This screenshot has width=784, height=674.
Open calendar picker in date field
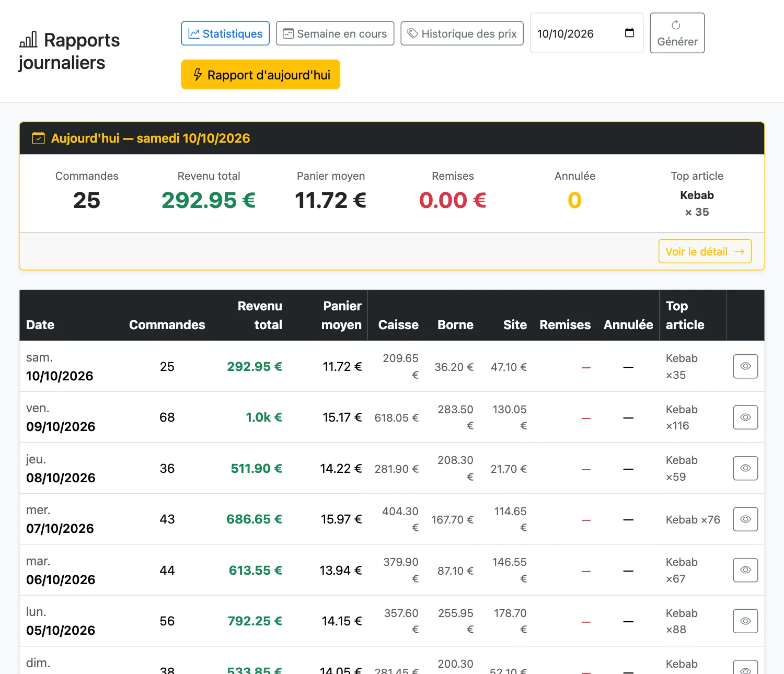(629, 33)
